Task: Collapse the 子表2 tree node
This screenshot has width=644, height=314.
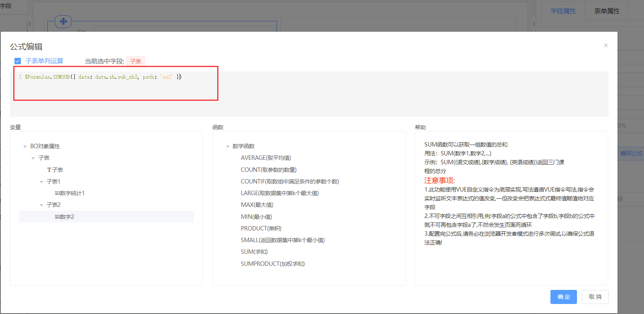Action: pyautogui.click(x=41, y=205)
